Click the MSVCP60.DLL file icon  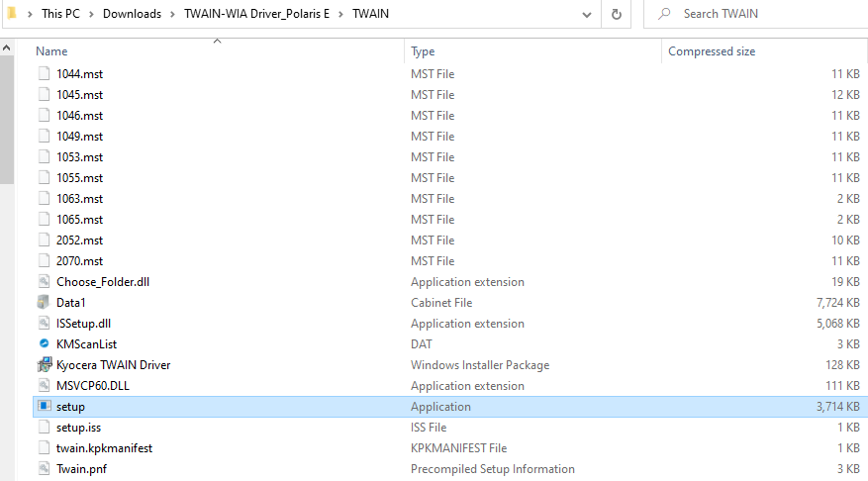point(44,385)
